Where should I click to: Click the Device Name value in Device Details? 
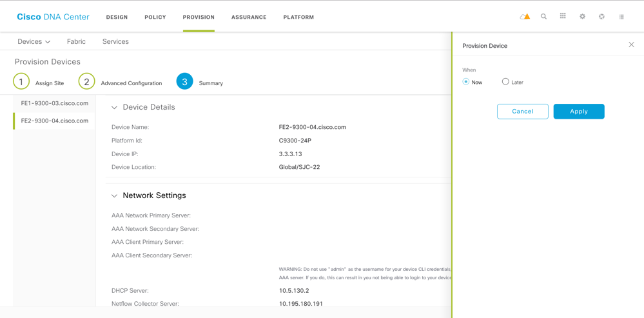[x=312, y=127]
